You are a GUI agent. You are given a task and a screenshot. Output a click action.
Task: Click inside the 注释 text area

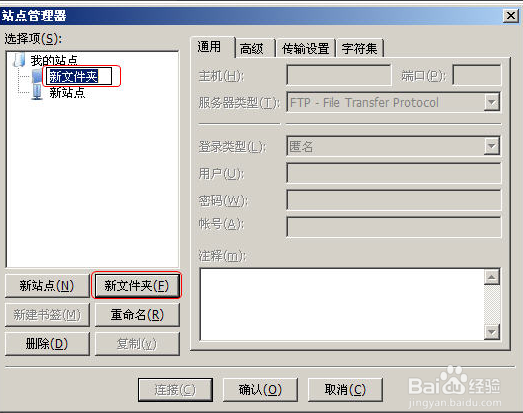(x=342, y=304)
